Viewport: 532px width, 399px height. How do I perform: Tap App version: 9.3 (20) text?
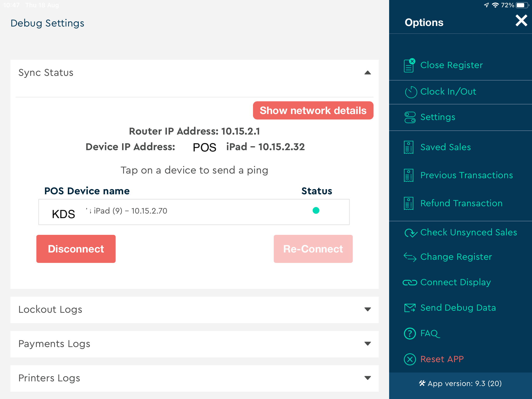click(x=464, y=383)
